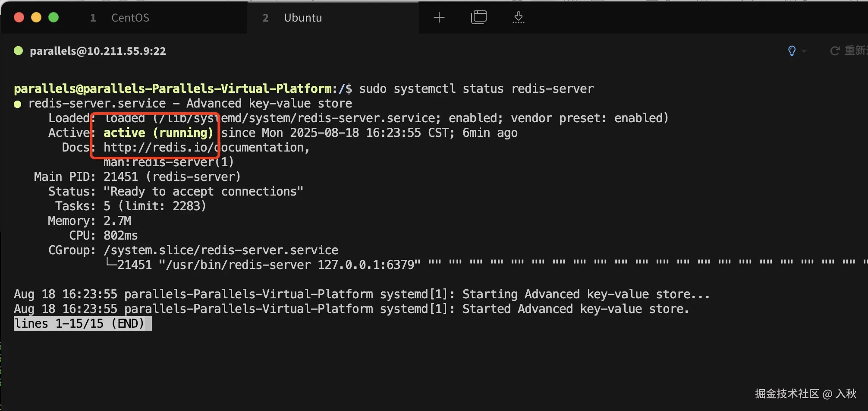Click the parallels@10.211.55.9:22 host label
Image resolution: width=868 pixels, height=411 pixels.
pyautogui.click(x=97, y=51)
